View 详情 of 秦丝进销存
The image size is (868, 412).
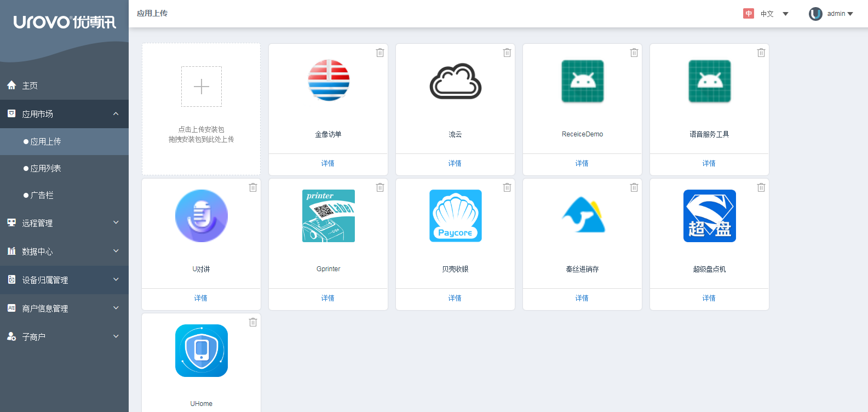click(x=582, y=298)
